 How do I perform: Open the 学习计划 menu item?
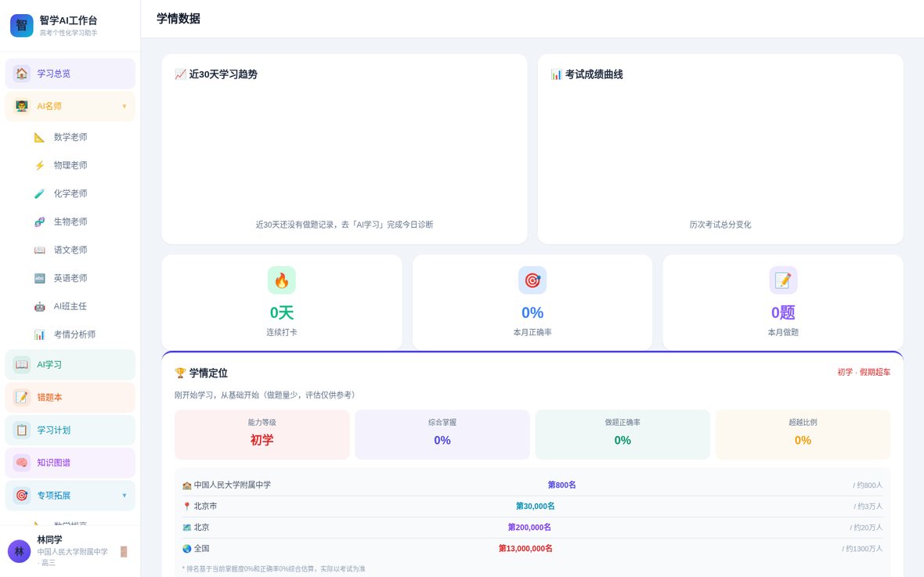(70, 430)
